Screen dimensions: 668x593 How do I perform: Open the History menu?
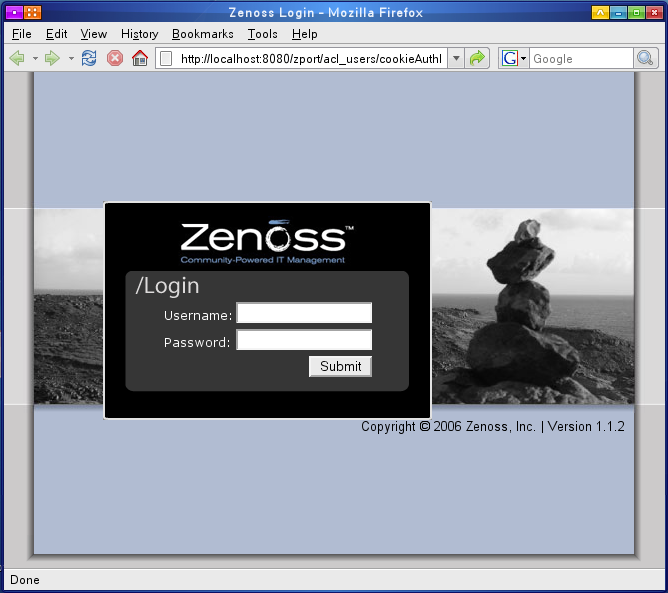tap(139, 34)
